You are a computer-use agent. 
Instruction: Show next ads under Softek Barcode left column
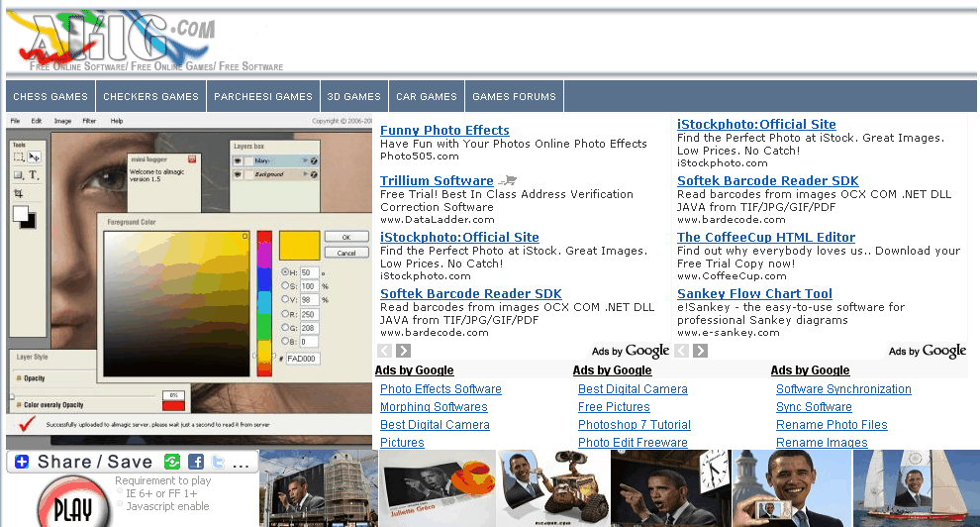(x=404, y=351)
